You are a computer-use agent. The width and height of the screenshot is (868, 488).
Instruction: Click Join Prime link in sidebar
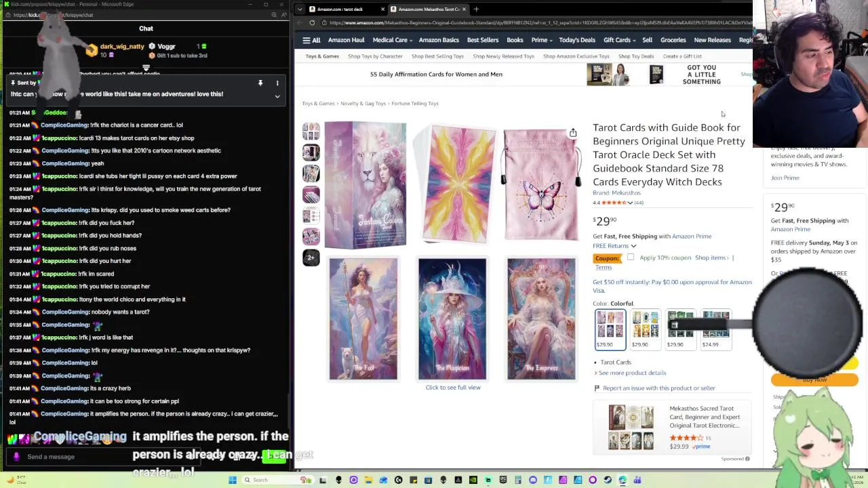tap(785, 178)
